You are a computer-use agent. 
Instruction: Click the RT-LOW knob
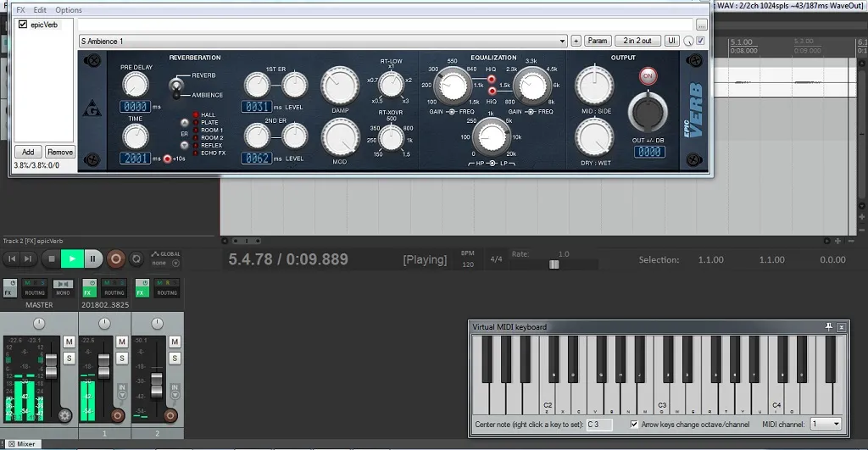tap(391, 84)
